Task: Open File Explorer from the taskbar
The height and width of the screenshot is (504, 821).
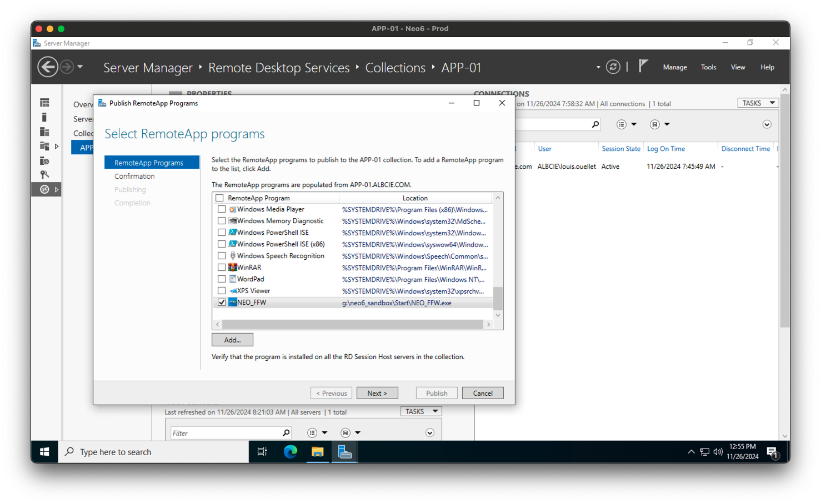Action: point(317,452)
